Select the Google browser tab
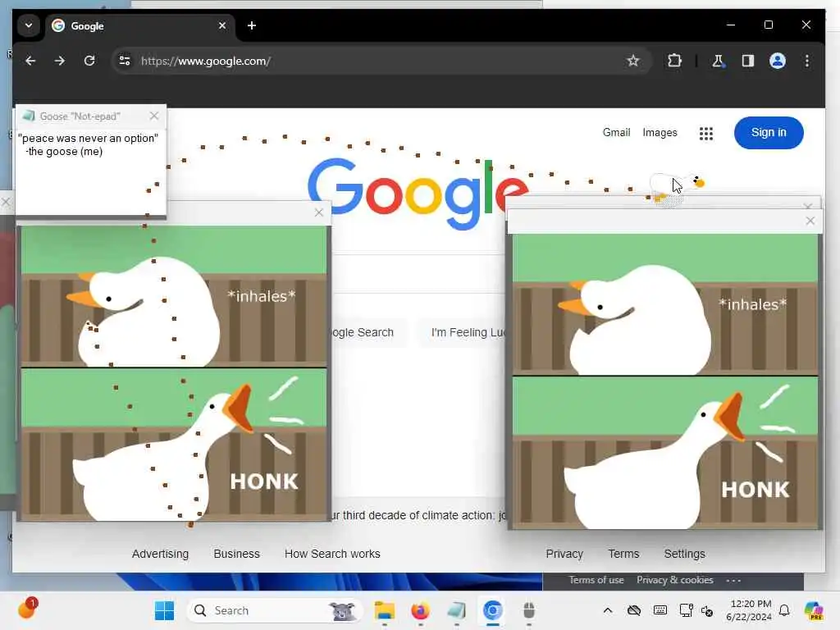The width and height of the screenshot is (840, 630). click(139, 25)
